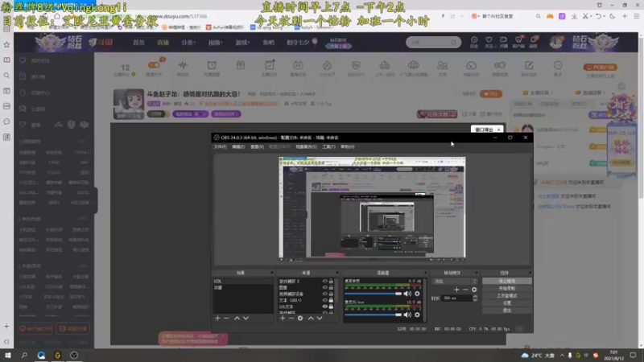Click the gift box icon in streamer toolbar
644x362 pixels.
pyautogui.click(x=240, y=65)
